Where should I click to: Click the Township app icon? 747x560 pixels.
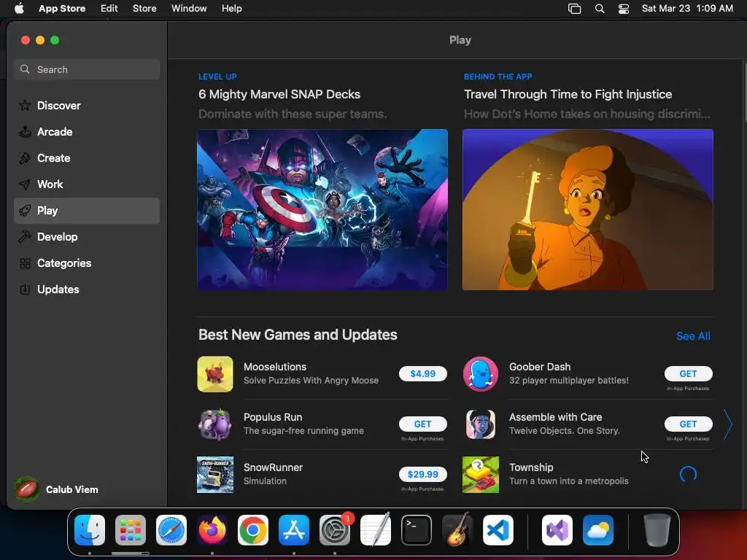point(481,474)
